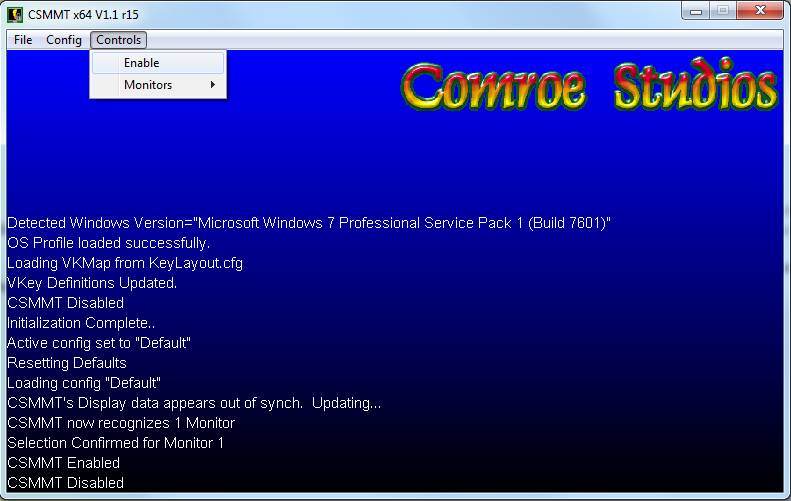This screenshot has width=791, height=501.
Task: Maximize the CSMMT window
Action: [723, 12]
